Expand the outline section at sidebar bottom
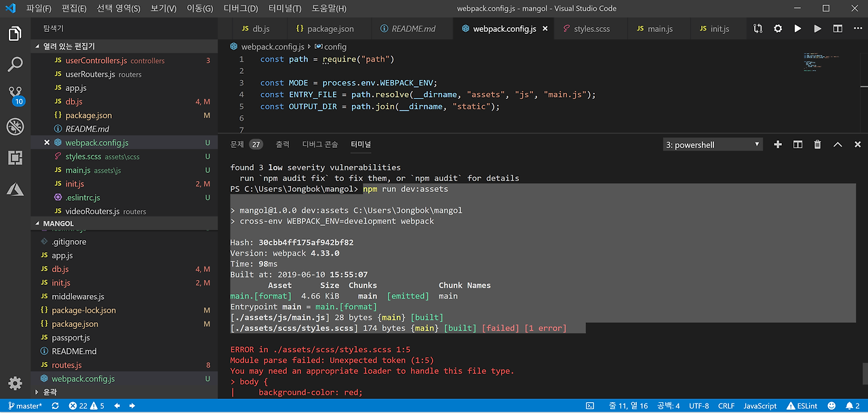This screenshot has width=868, height=413. tap(125, 392)
